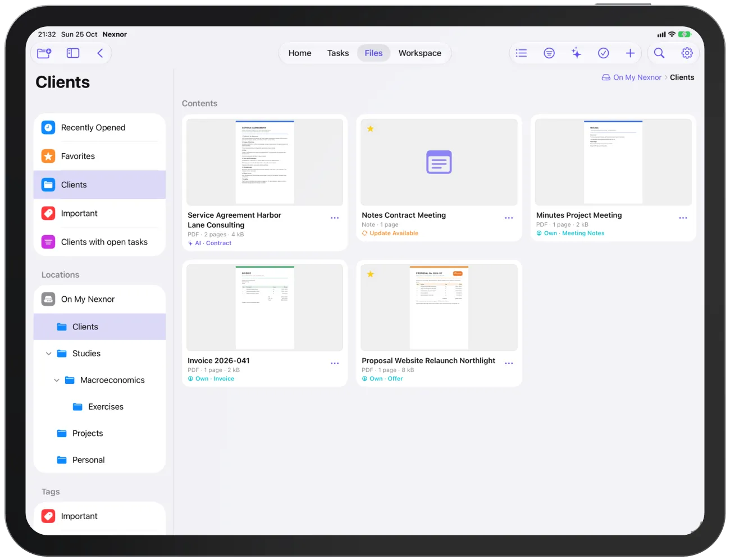730x560 pixels.
Task: Click the Own · Meeting Notes label
Action: [571, 233]
